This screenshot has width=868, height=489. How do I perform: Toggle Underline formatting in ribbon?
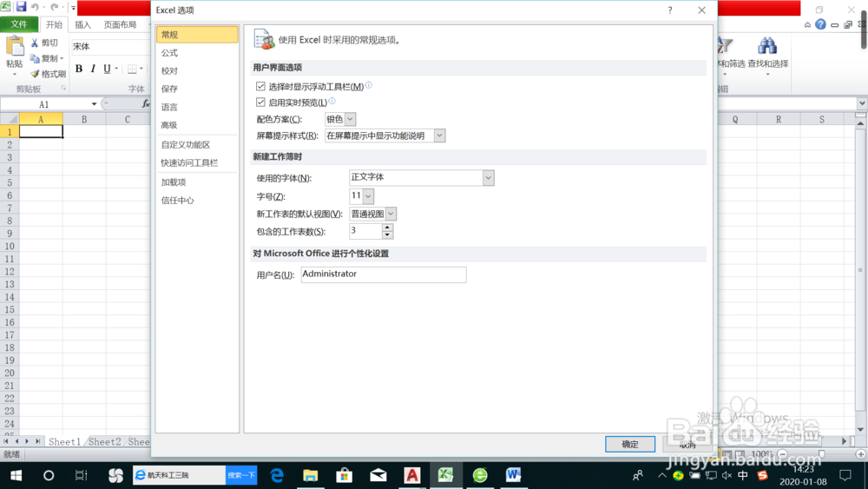[x=107, y=69]
